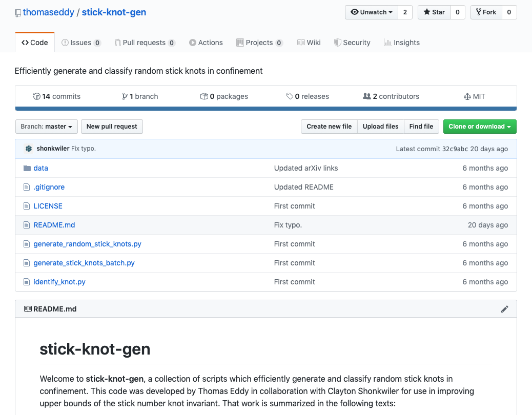Click the book icon in README.md header
Screen dimensions: 532x415
coord(28,309)
